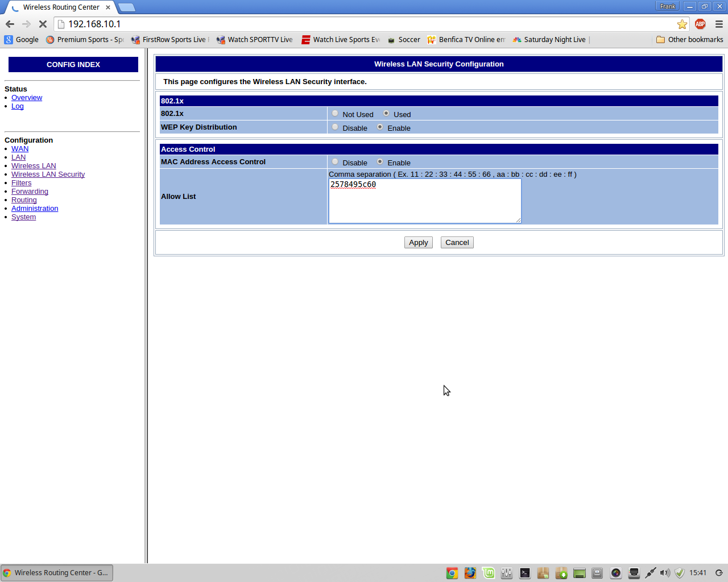Open the Soccer bookmark
728x582 pixels.
(x=404, y=40)
